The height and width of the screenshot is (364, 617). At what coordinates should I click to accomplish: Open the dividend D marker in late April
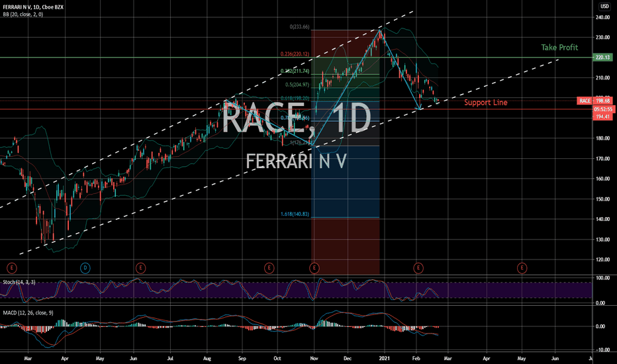[85, 269]
